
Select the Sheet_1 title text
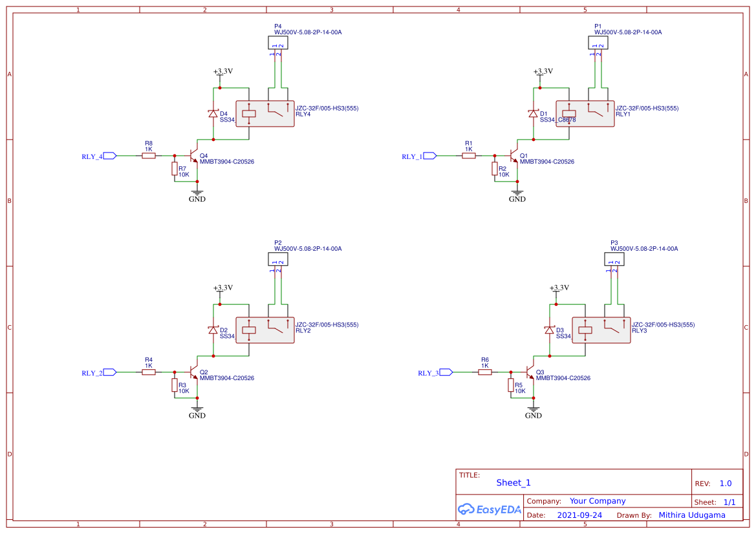click(513, 482)
